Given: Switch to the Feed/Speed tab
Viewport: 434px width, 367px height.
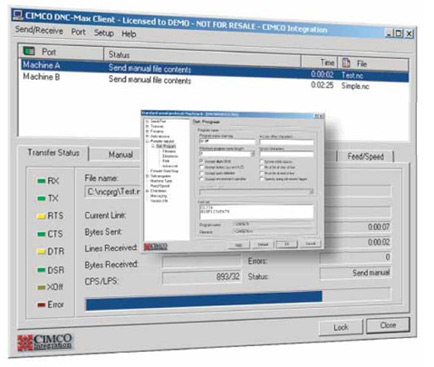Looking at the screenshot, I should tap(365, 156).
